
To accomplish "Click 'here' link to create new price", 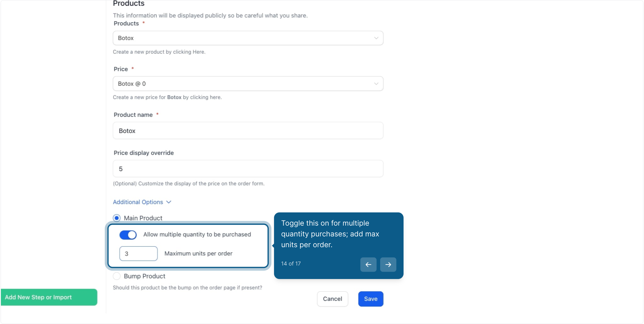I will [215, 97].
